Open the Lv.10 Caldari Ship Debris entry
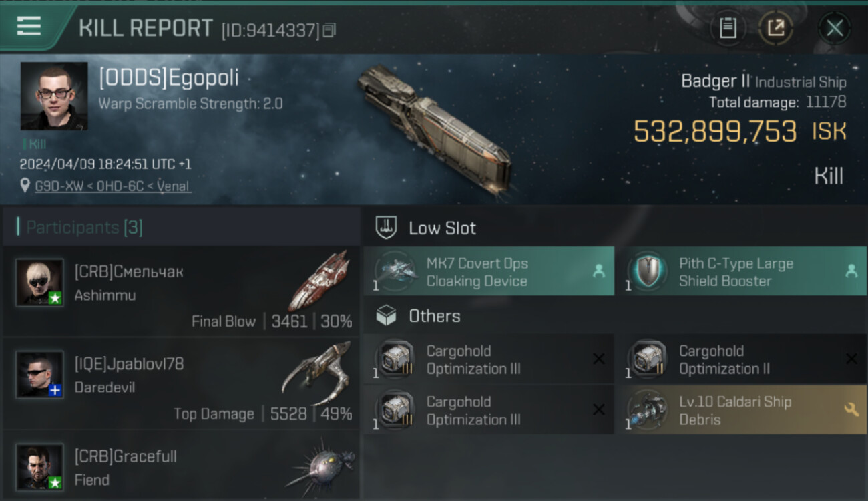This screenshot has width=868, height=501. 741,410
